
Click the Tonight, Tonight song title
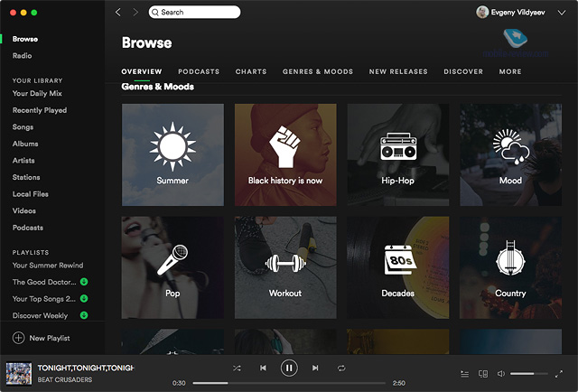point(86,368)
